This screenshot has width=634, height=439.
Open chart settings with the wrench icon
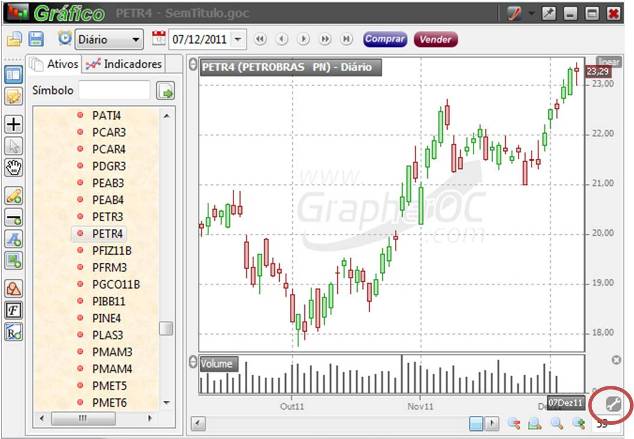tap(613, 404)
